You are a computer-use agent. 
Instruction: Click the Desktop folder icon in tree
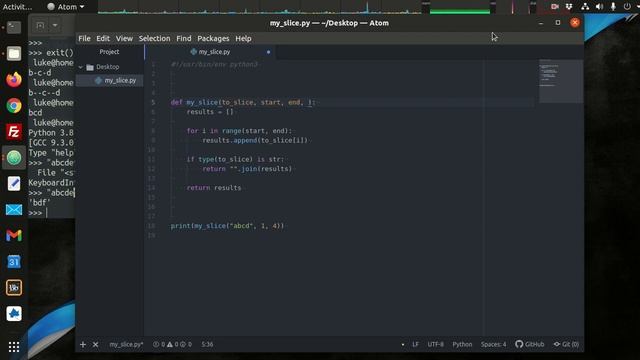90,67
